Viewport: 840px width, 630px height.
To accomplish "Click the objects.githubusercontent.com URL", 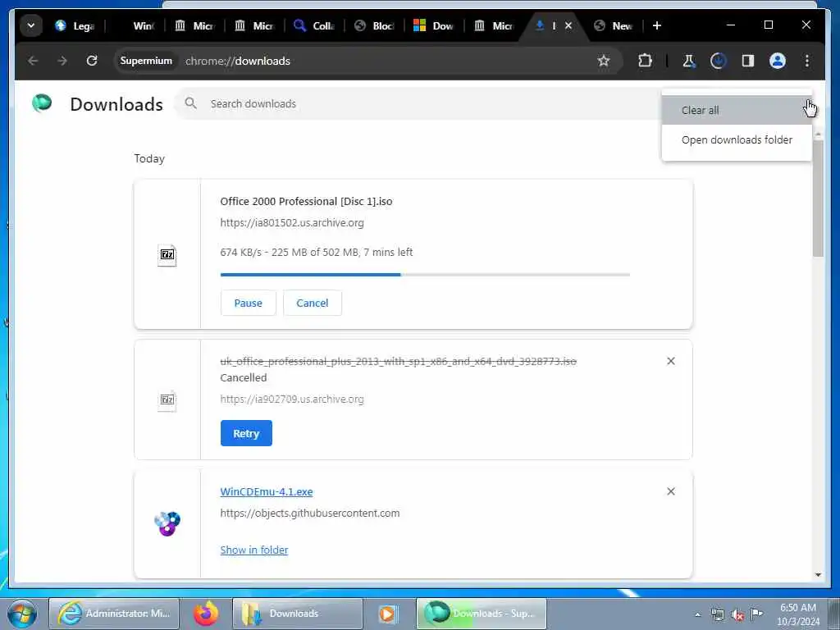I will [x=309, y=514].
